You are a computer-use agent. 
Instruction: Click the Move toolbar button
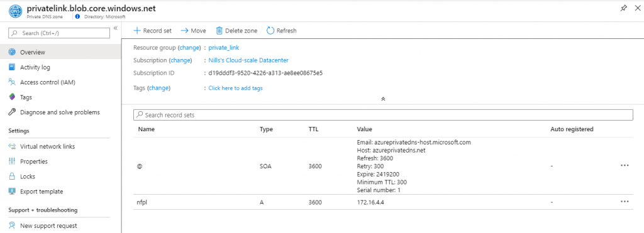click(194, 30)
